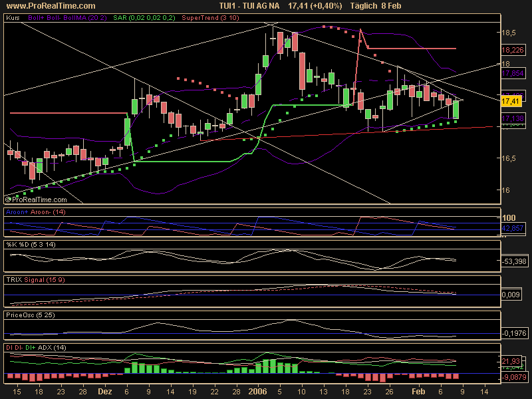Click the ©ProRealTime.com watermark in price chart
This screenshot has width=532, height=399.
coord(36,199)
